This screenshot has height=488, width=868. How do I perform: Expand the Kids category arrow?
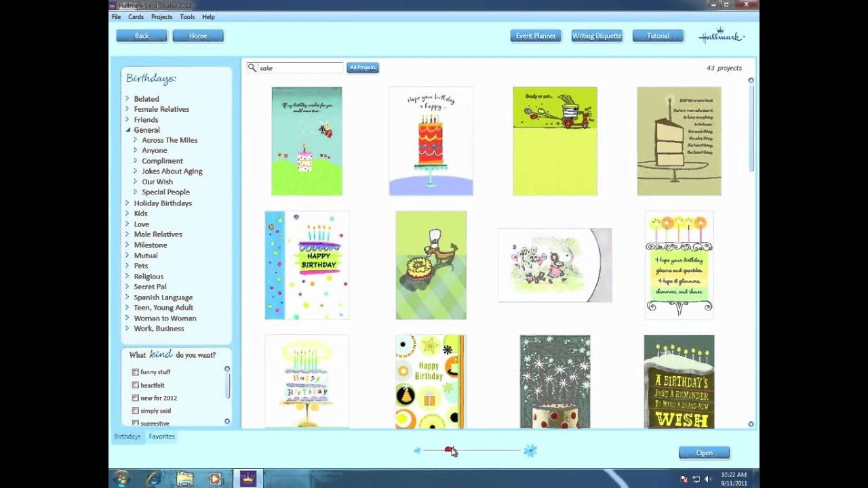tap(127, 213)
